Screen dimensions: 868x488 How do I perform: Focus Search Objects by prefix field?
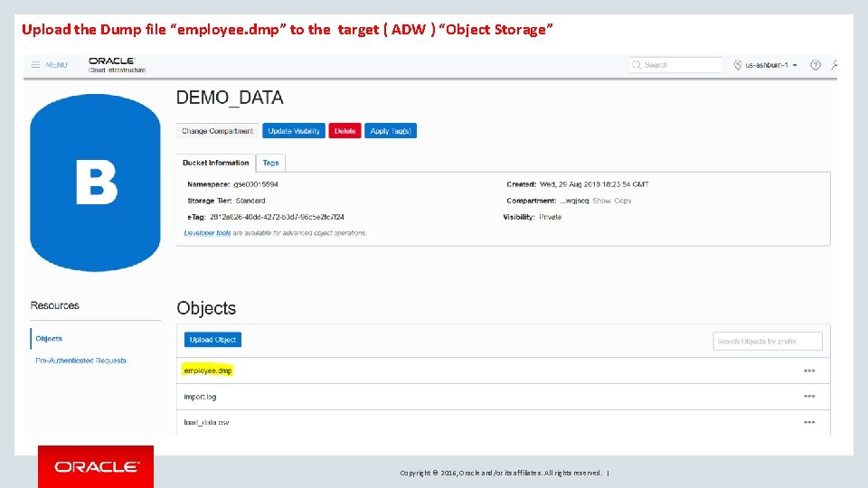[x=768, y=342]
